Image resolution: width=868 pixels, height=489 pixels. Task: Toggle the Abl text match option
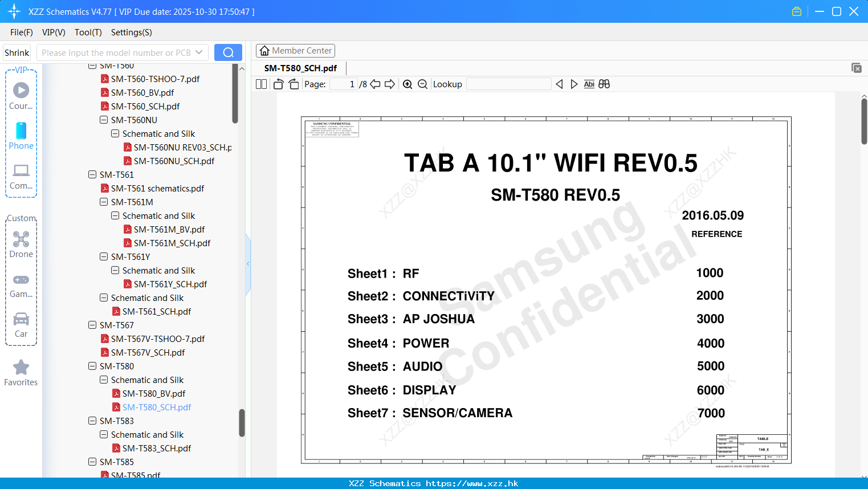point(589,84)
